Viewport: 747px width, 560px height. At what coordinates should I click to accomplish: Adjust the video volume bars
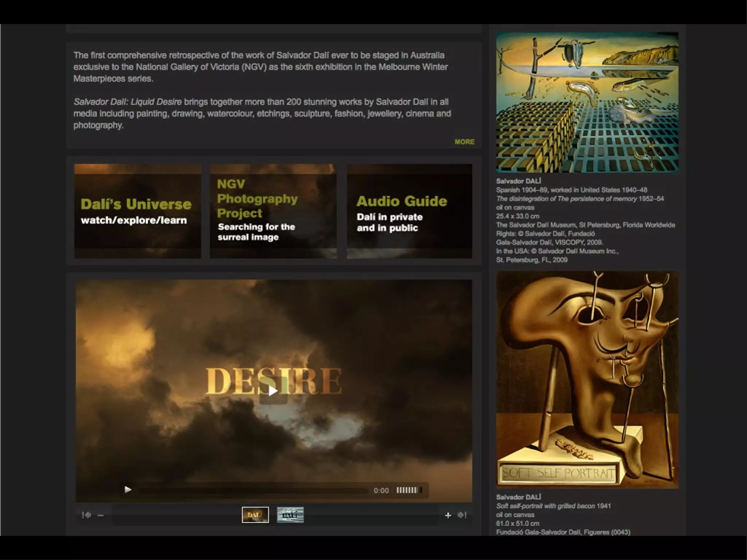(x=409, y=490)
